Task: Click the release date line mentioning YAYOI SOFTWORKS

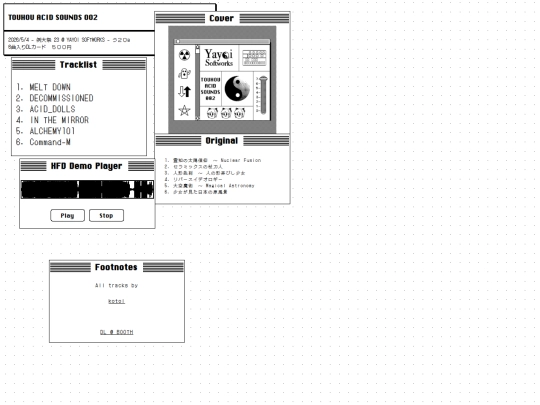Action: tap(69, 40)
